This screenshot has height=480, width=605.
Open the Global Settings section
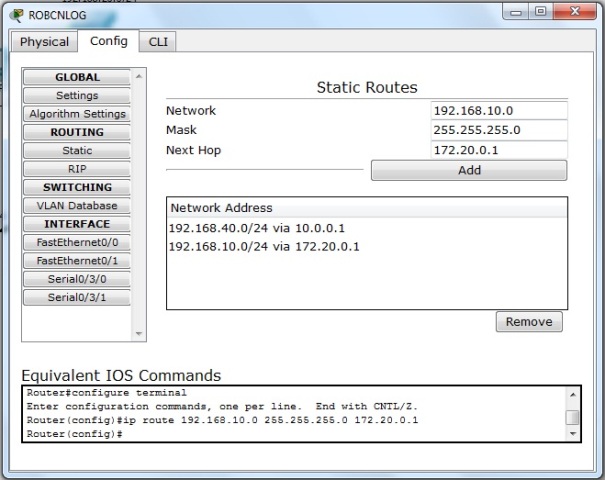[77, 96]
